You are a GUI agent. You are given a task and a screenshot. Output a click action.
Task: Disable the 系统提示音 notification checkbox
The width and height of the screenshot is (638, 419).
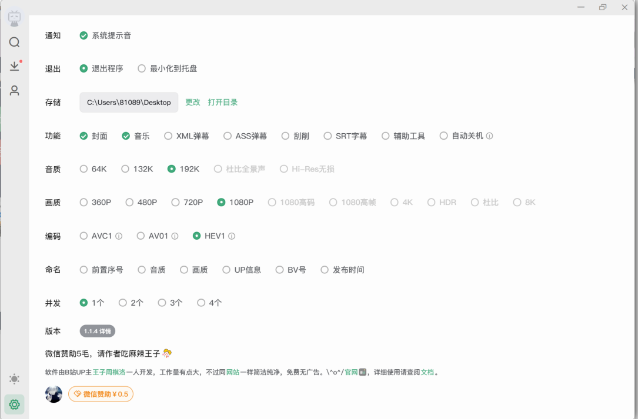tap(84, 35)
